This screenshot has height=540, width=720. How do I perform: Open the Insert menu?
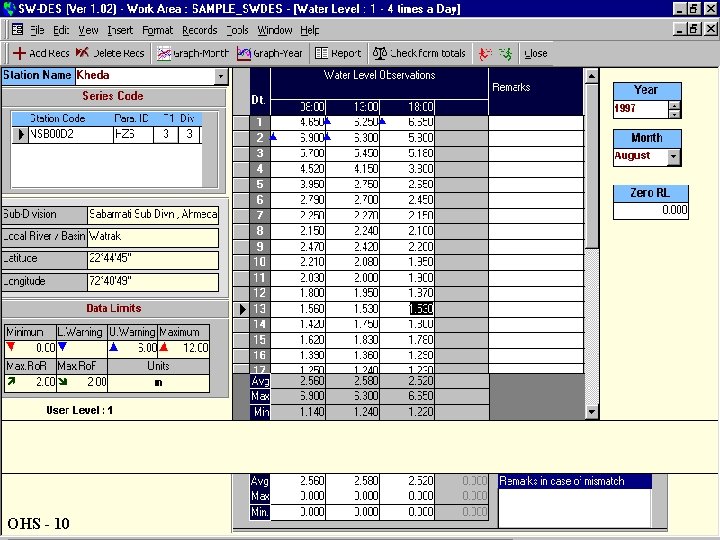pos(120,30)
